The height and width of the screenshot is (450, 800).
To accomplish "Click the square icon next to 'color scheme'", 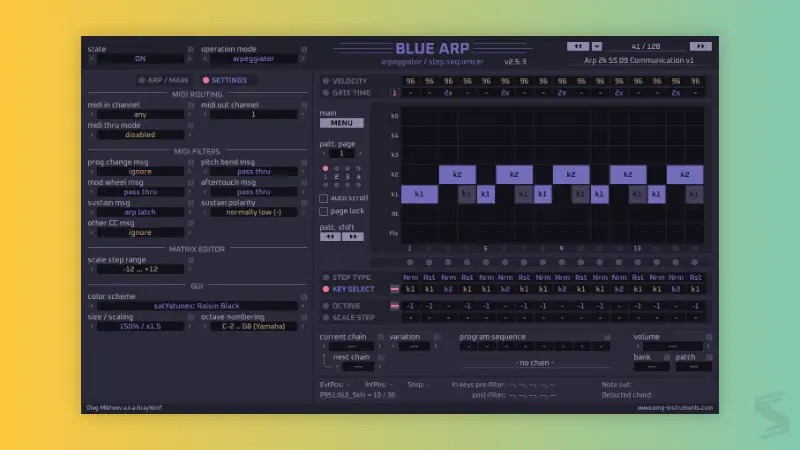I will point(304,297).
